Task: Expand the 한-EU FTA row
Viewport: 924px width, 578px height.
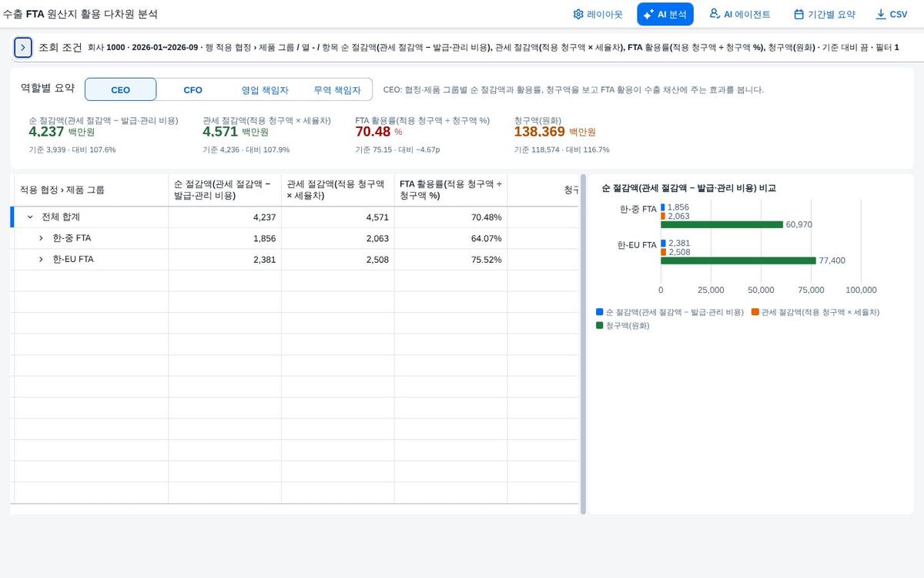Action: tap(42, 260)
